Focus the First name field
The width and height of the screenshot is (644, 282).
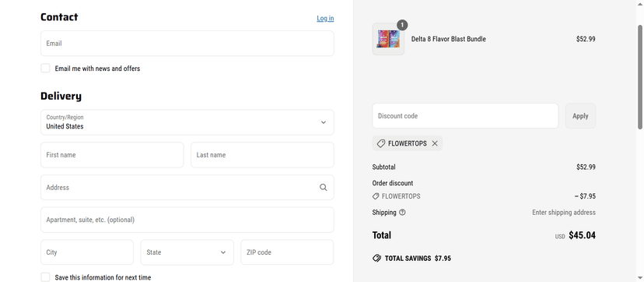click(x=112, y=155)
